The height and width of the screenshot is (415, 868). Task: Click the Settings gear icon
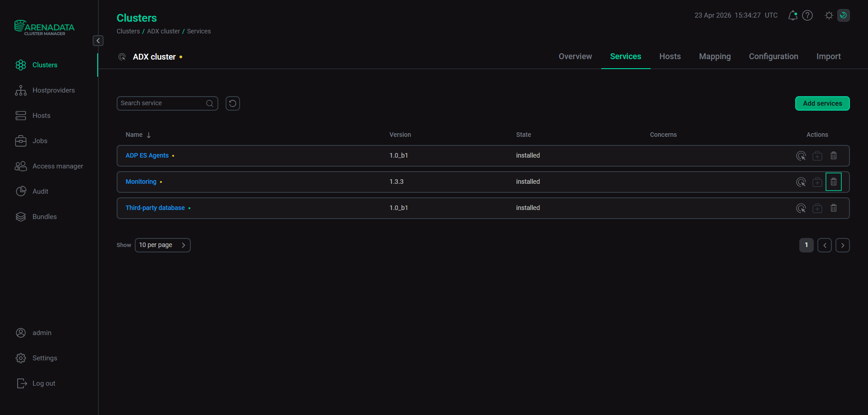21,358
